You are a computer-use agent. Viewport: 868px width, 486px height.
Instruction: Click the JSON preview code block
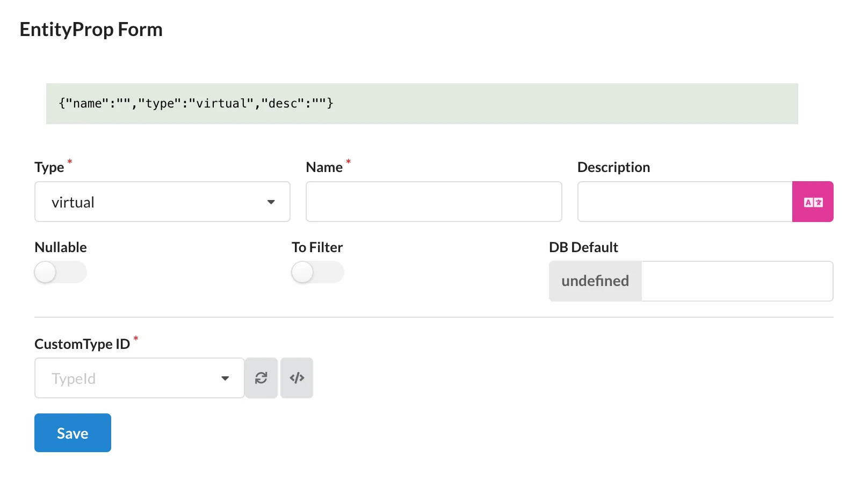422,104
